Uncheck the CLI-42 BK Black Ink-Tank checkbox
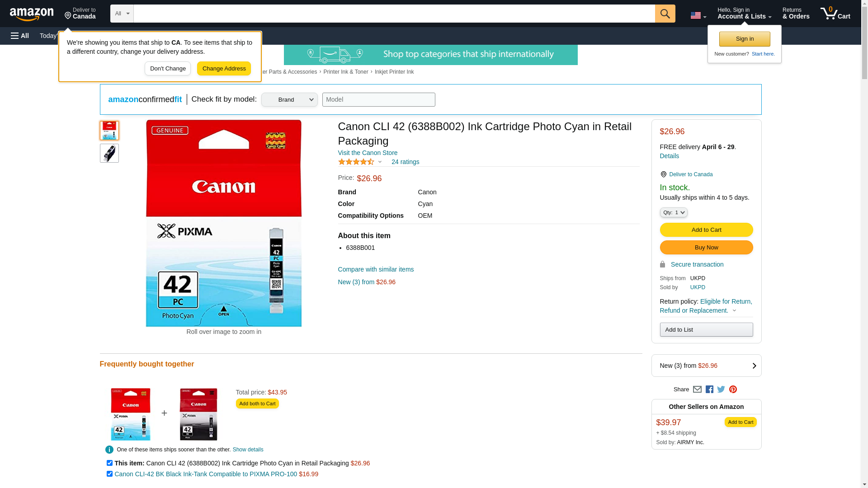The width and height of the screenshot is (868, 488). pos(109,474)
